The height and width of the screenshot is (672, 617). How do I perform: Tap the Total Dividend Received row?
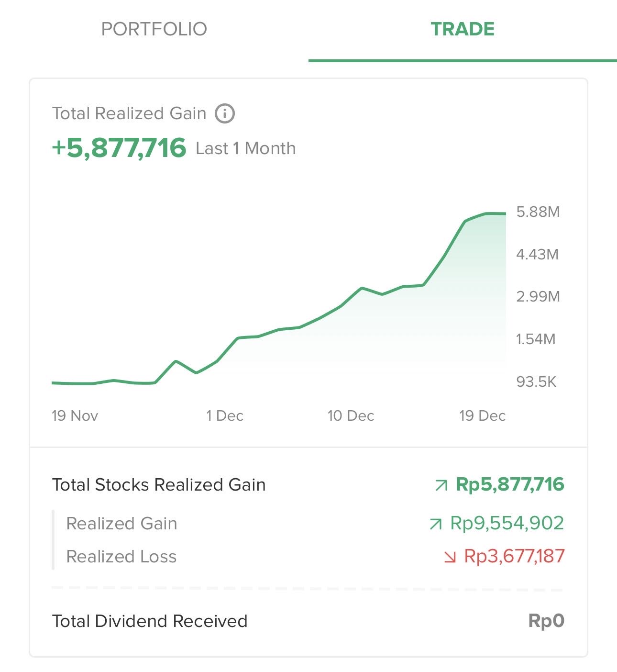150,621
